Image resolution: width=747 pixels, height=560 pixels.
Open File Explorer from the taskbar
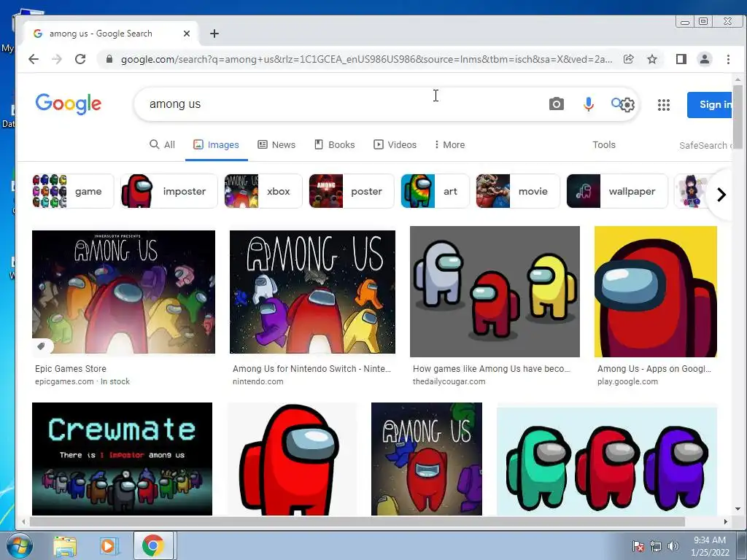click(65, 545)
